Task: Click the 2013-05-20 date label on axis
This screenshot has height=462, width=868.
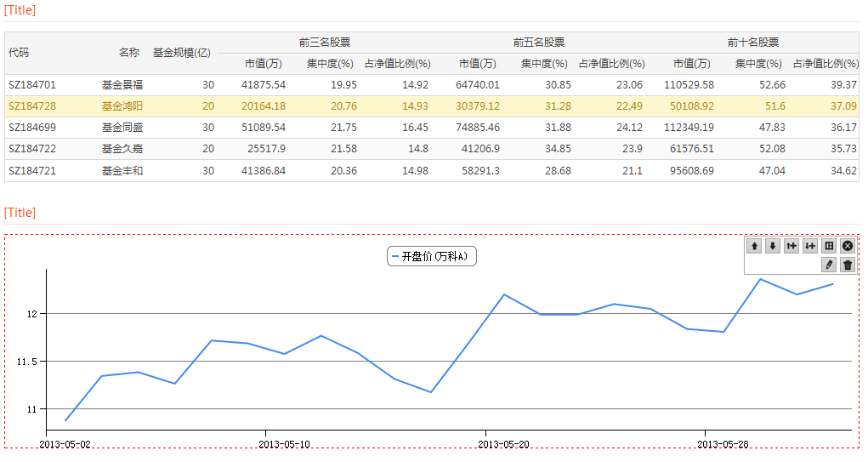Action: pyautogui.click(x=503, y=443)
